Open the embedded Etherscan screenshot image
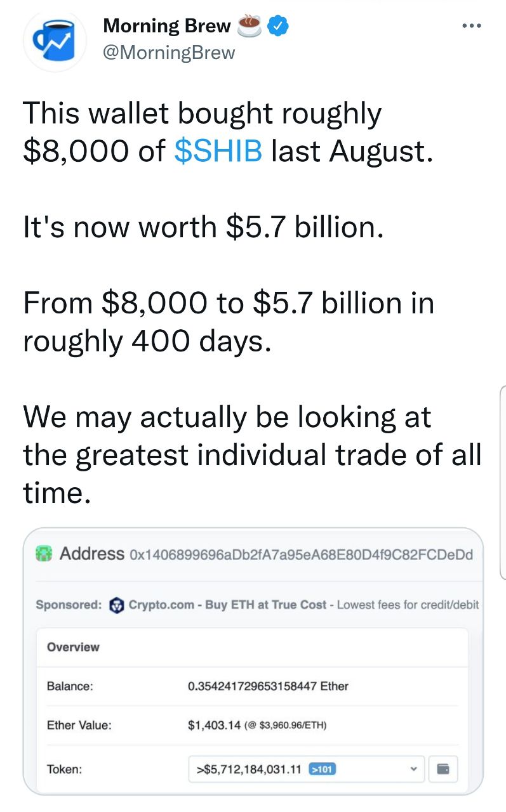 point(253,662)
